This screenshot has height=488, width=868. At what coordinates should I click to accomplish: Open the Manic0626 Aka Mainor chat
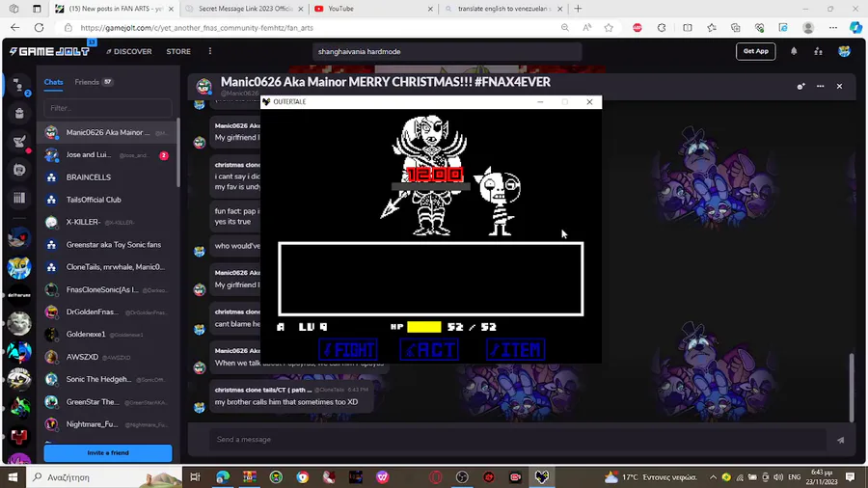108,133
